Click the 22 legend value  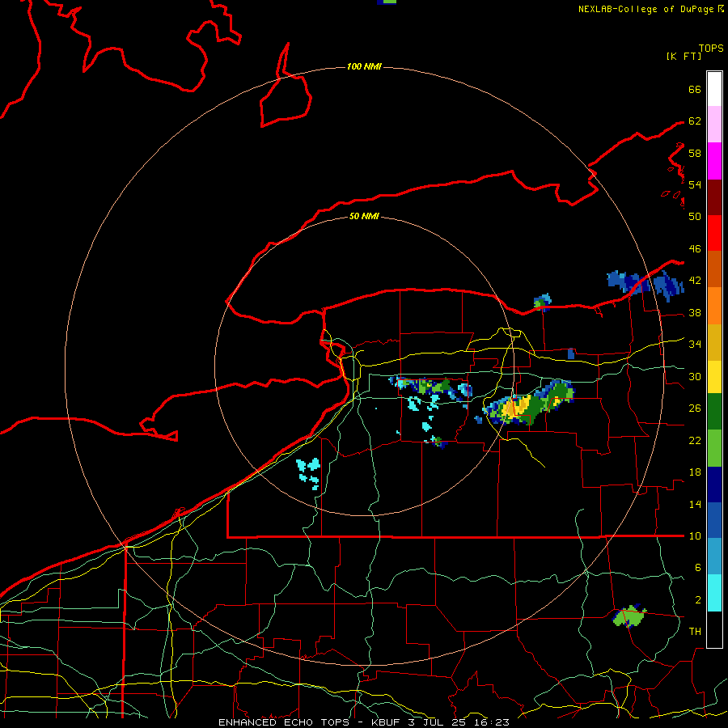695,440
